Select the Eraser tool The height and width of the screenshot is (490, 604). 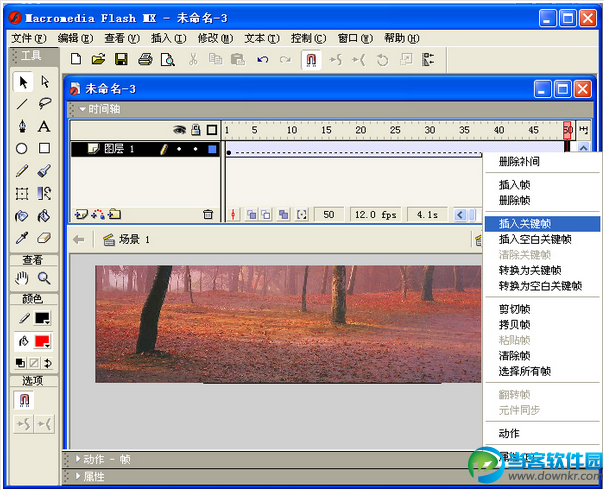(x=44, y=238)
